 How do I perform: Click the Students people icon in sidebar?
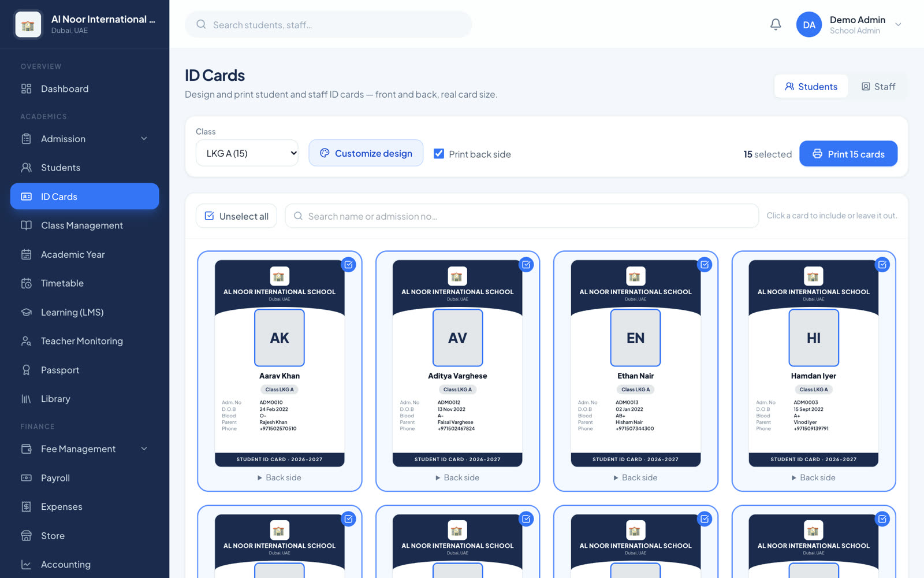click(27, 168)
